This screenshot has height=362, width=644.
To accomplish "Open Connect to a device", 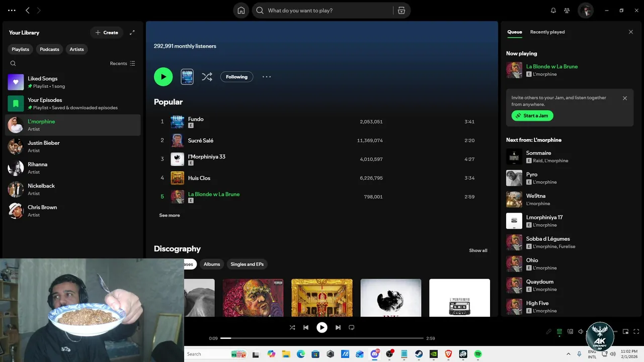I will coord(570,332).
